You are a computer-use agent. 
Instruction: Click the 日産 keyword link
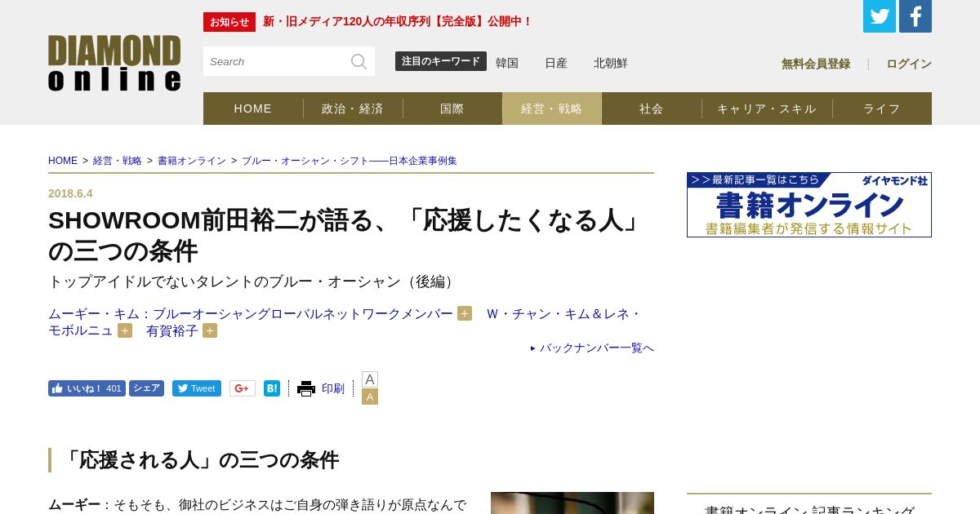[556, 63]
